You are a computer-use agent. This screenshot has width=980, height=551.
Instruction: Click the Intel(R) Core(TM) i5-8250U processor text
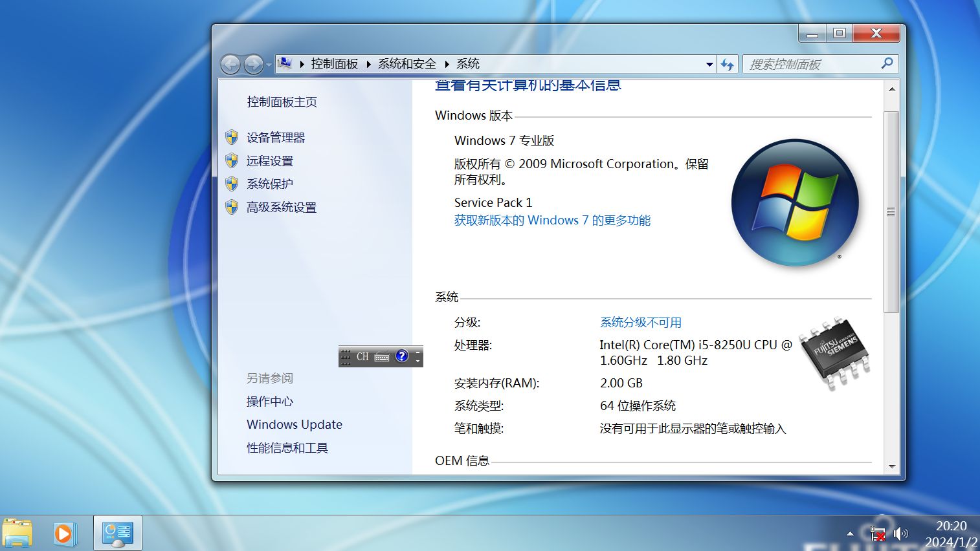(x=696, y=352)
